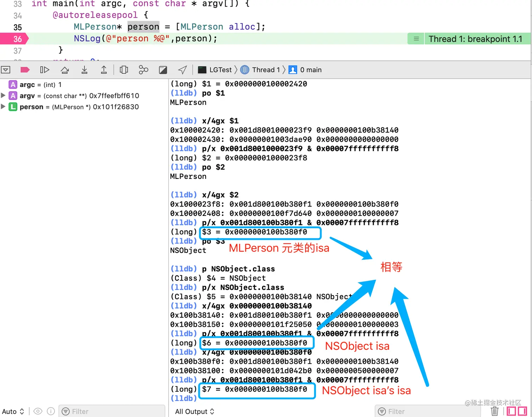Deactivate breakpoints using the pink breakpoint icon
This screenshot has height=417, width=532.
[x=25, y=70]
